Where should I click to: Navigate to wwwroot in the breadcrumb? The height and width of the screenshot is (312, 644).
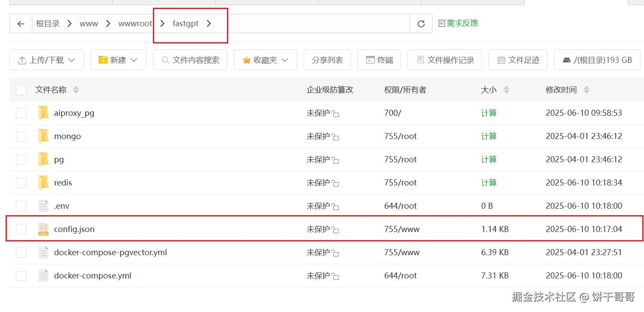tap(135, 24)
